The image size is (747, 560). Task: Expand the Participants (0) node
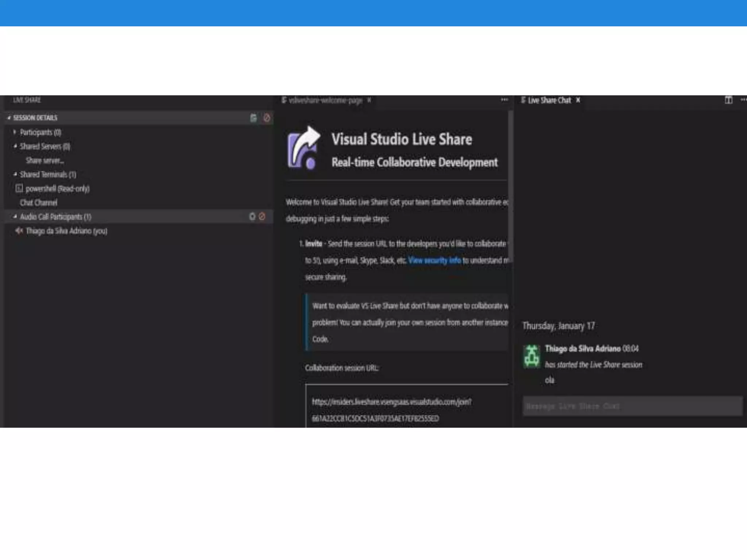coord(15,132)
